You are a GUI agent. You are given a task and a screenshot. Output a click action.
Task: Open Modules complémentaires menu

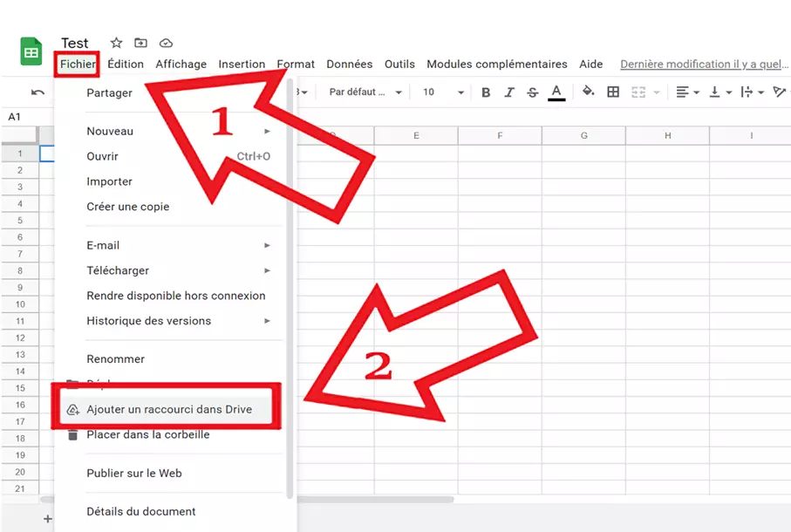click(497, 64)
